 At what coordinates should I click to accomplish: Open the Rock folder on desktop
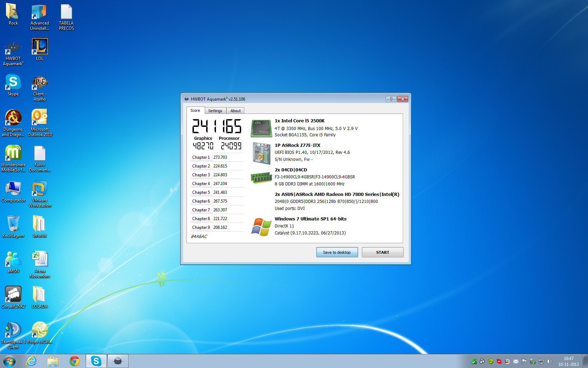(13, 14)
